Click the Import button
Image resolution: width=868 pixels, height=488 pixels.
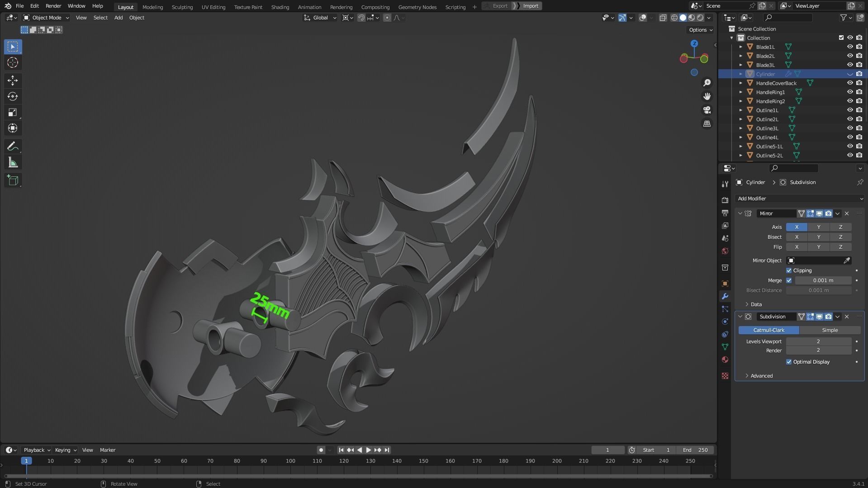point(527,6)
